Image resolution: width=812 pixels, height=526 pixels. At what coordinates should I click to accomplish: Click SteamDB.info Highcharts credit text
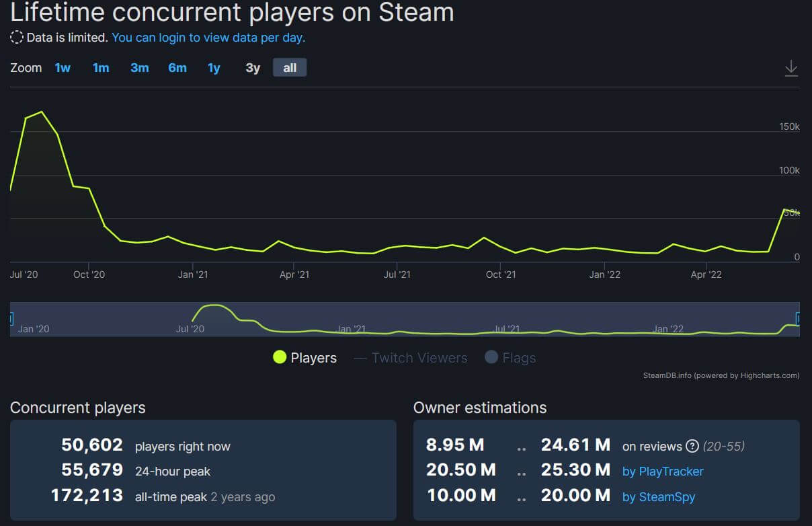click(721, 375)
